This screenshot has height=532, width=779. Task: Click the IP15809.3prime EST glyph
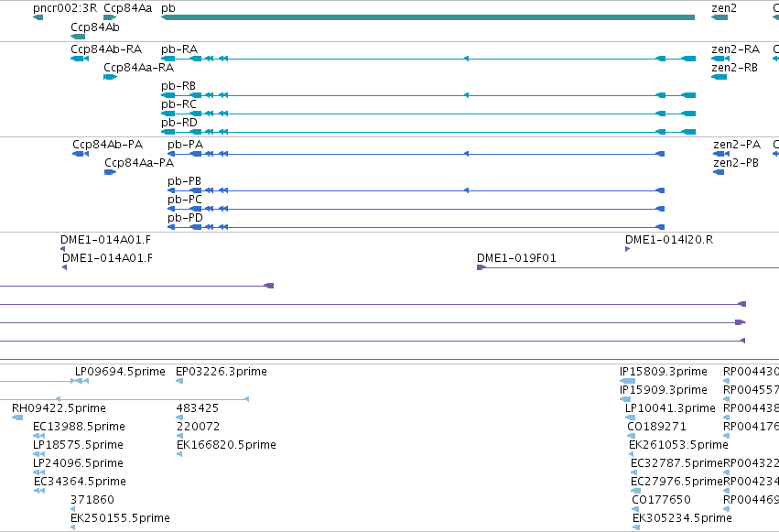click(x=627, y=381)
